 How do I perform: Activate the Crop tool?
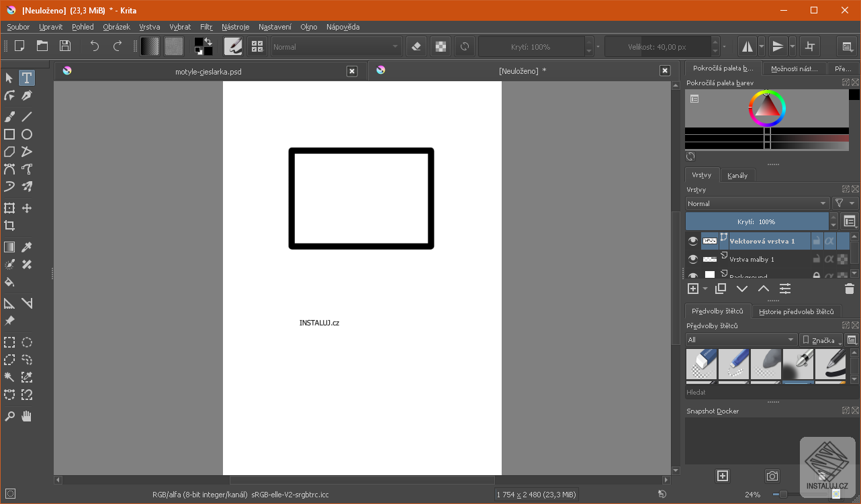tap(9, 225)
